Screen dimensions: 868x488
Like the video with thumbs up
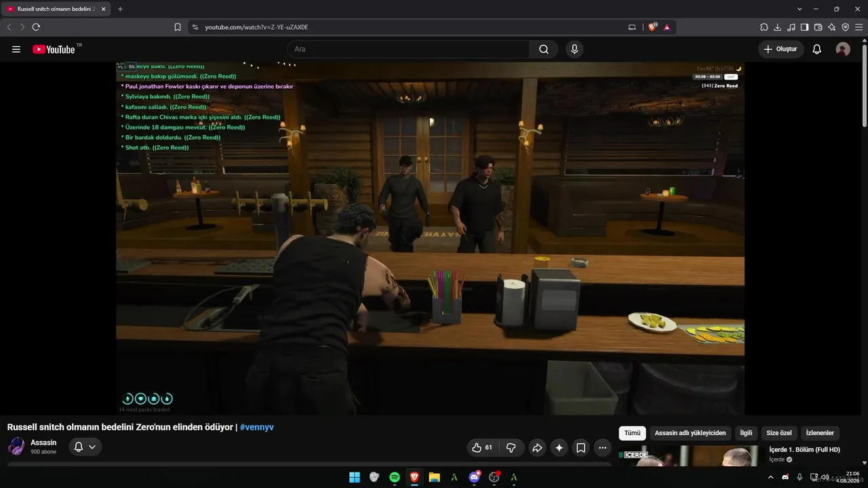482,447
